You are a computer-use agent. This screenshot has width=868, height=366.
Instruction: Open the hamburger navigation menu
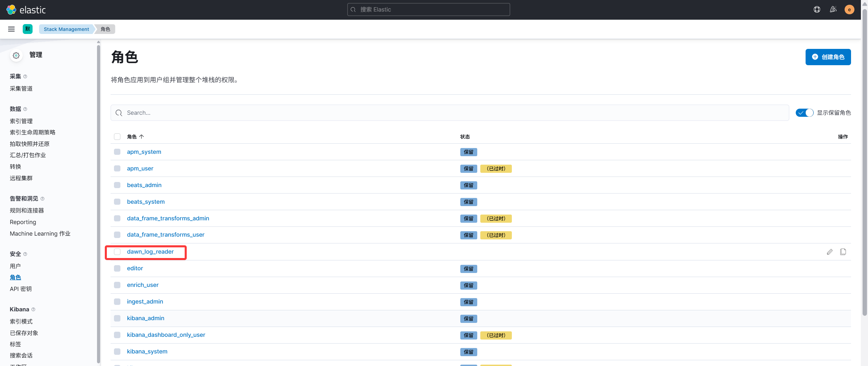click(11, 29)
